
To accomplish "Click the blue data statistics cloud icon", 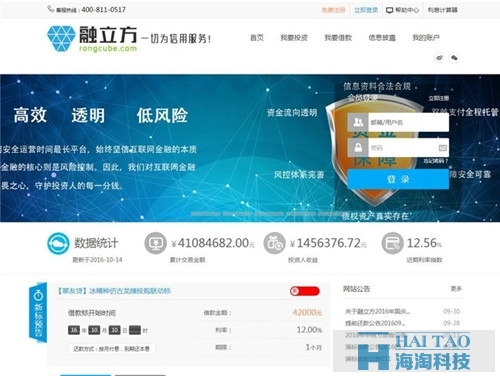I will [58, 244].
